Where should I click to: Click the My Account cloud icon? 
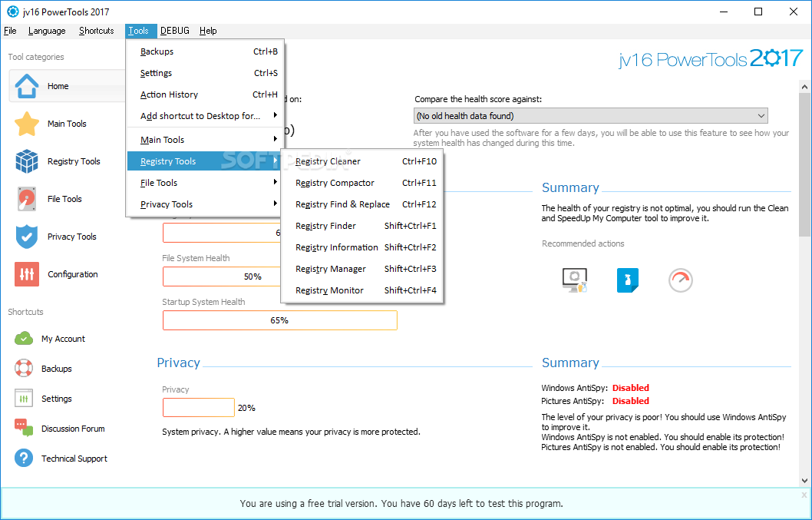pyautogui.click(x=24, y=339)
